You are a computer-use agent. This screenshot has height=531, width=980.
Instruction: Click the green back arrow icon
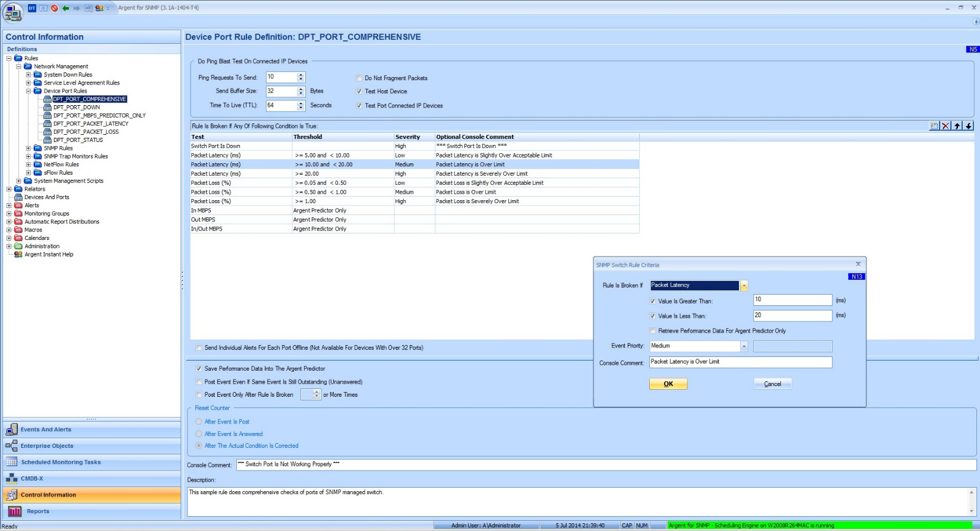pyautogui.click(x=65, y=8)
